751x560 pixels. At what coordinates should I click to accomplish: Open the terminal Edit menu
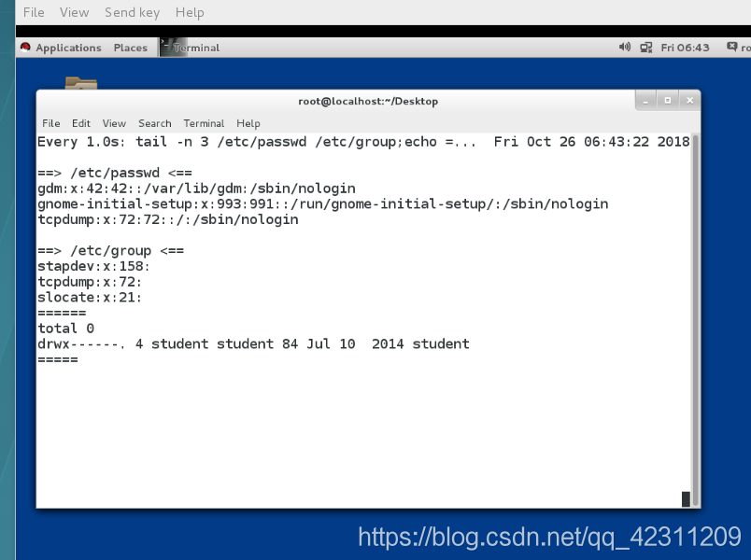point(81,123)
